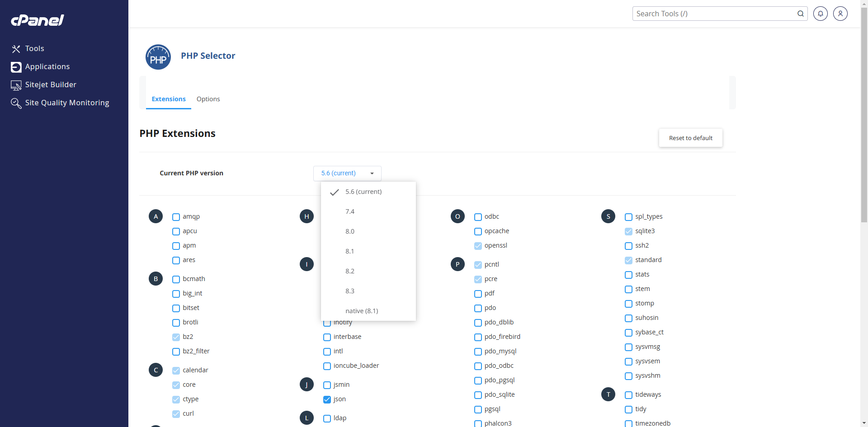
Task: Enable the opcache extension checkbox
Action: coord(478,231)
